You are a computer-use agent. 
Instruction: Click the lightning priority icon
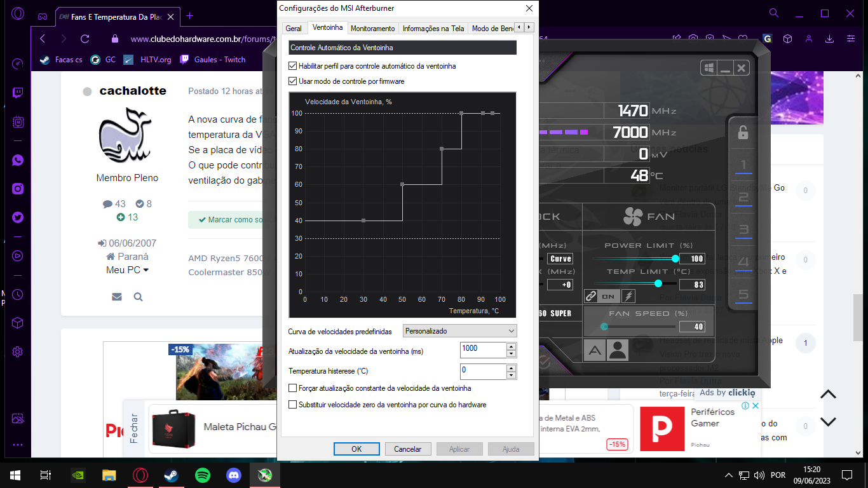point(628,296)
